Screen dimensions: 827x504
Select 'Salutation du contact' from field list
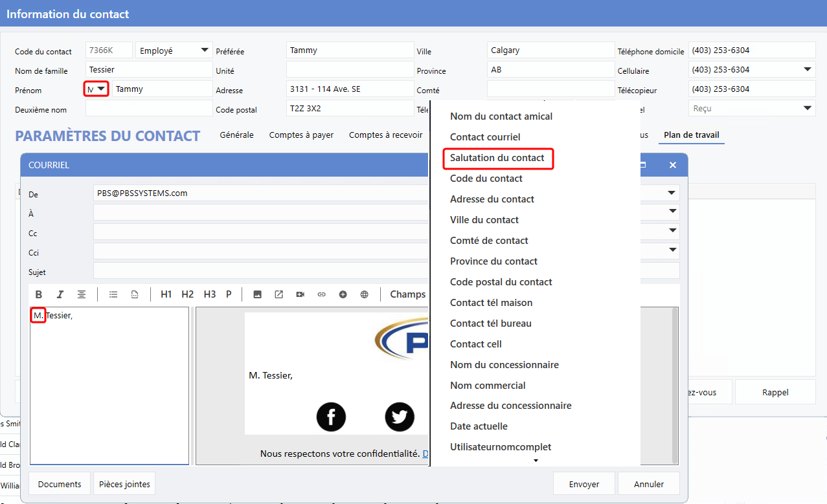497,158
